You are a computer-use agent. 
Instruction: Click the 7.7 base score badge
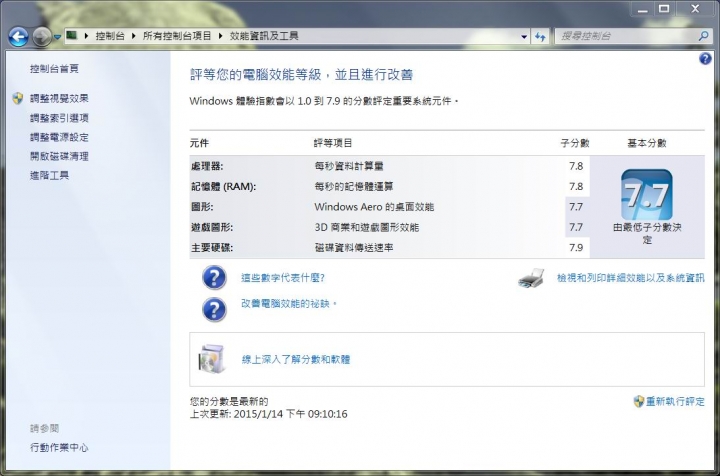pos(647,195)
